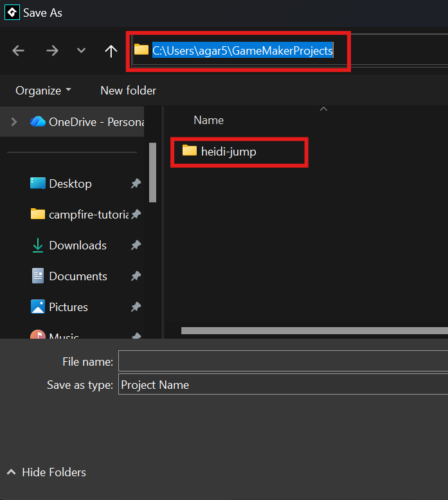Click the Back navigation arrow

click(19, 51)
